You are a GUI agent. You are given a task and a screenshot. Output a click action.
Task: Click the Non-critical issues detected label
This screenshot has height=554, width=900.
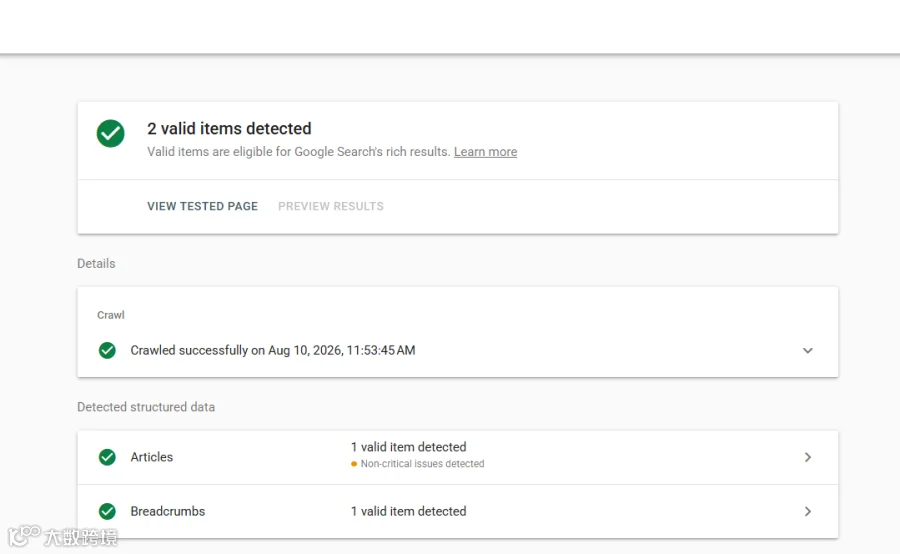(x=422, y=464)
